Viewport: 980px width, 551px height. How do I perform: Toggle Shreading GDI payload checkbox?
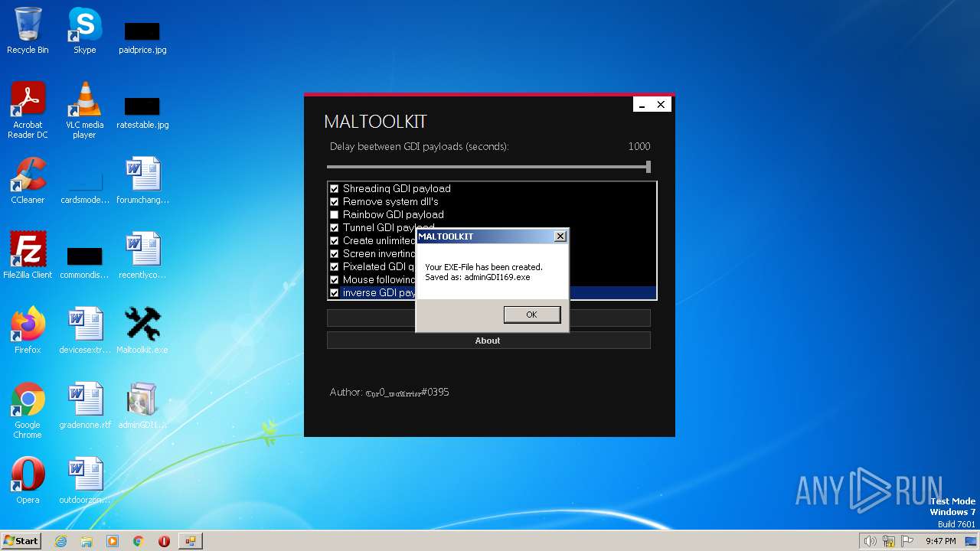[x=334, y=188]
